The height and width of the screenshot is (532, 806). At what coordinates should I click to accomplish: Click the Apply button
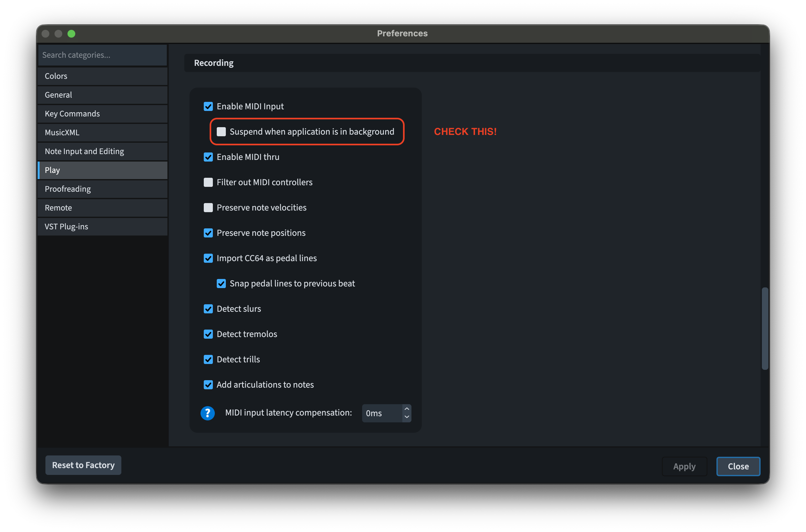tap(684, 466)
